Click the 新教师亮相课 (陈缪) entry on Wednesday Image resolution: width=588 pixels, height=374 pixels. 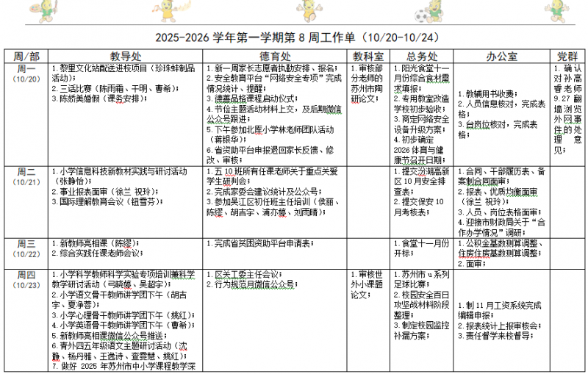[x=96, y=242]
